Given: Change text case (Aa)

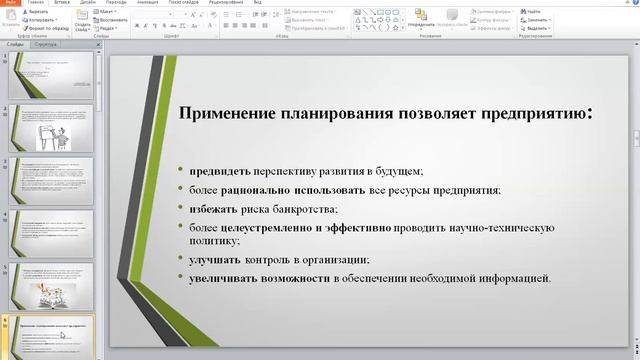Looking at the screenshot, I should (195, 26).
